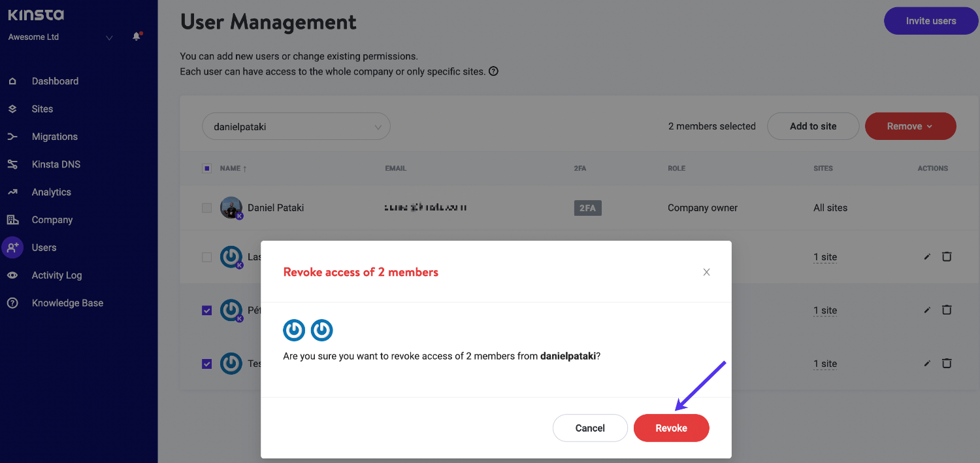Expand the Awesome Ltd company switcher

click(x=109, y=38)
